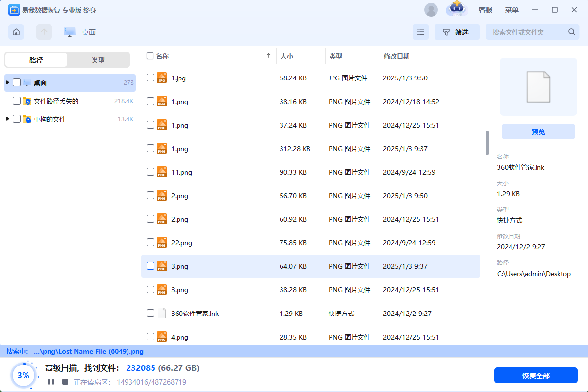Image resolution: width=588 pixels, height=392 pixels.
Task: Tick the 文件路径丢失的 folder checkbox
Action: coord(17,101)
